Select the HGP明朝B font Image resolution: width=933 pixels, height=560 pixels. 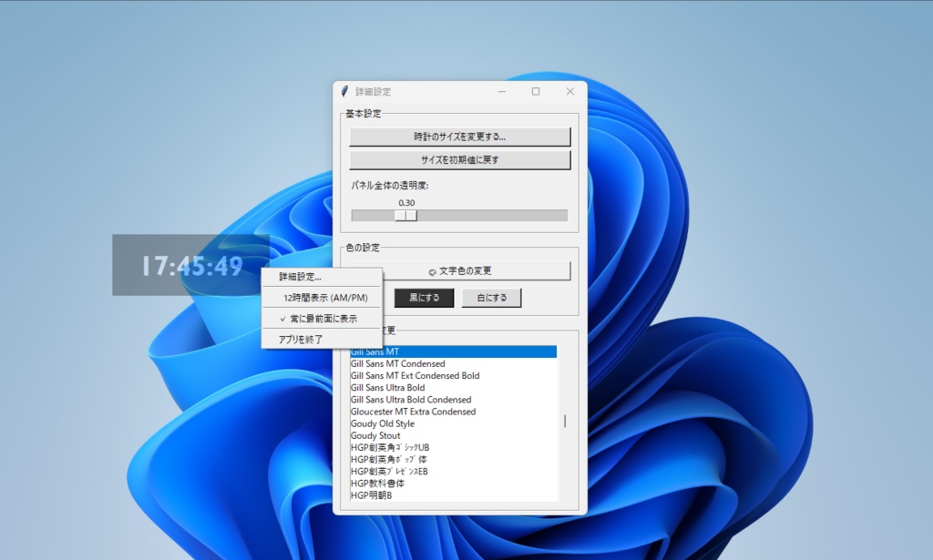pyautogui.click(x=454, y=495)
